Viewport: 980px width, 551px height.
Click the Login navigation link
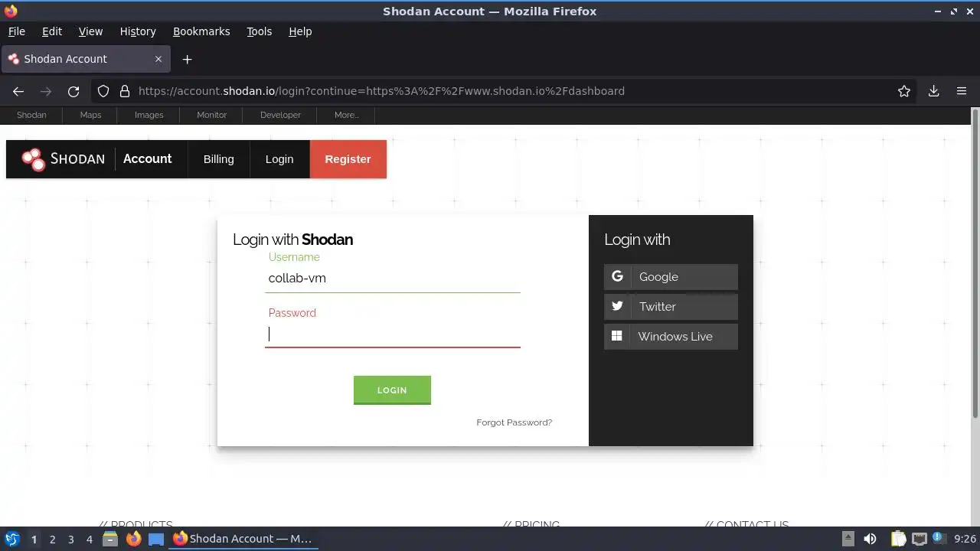279,159
